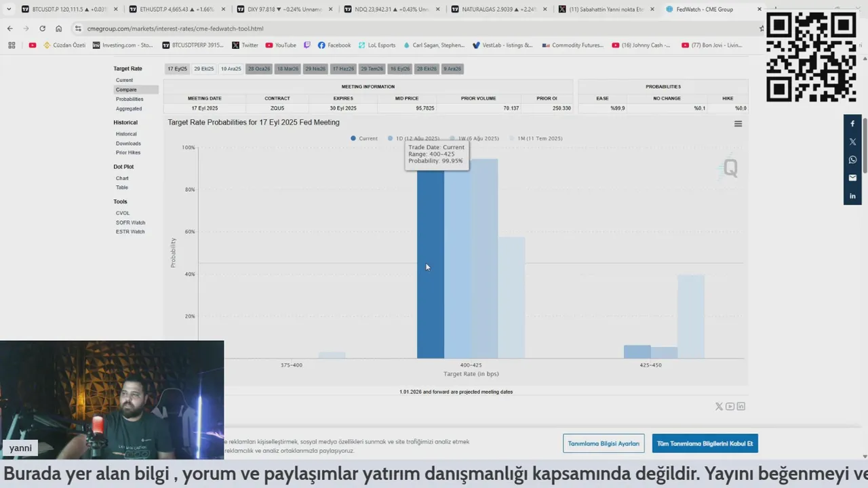868x488 pixels.
Task: Open VestLab listings bookmark
Action: click(502, 45)
